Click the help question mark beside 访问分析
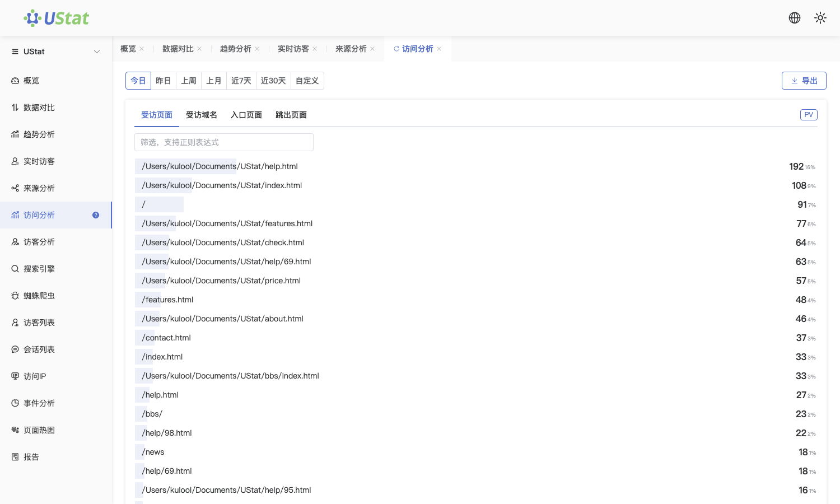The image size is (840, 504). tap(96, 215)
